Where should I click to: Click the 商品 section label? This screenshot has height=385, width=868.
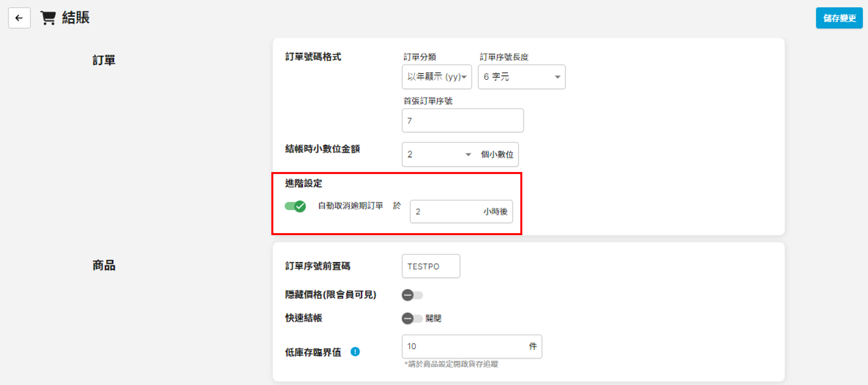(104, 265)
